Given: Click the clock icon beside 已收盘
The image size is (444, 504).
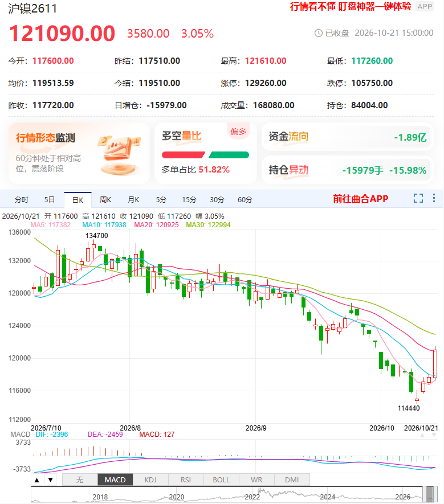Looking at the screenshot, I should (x=318, y=33).
